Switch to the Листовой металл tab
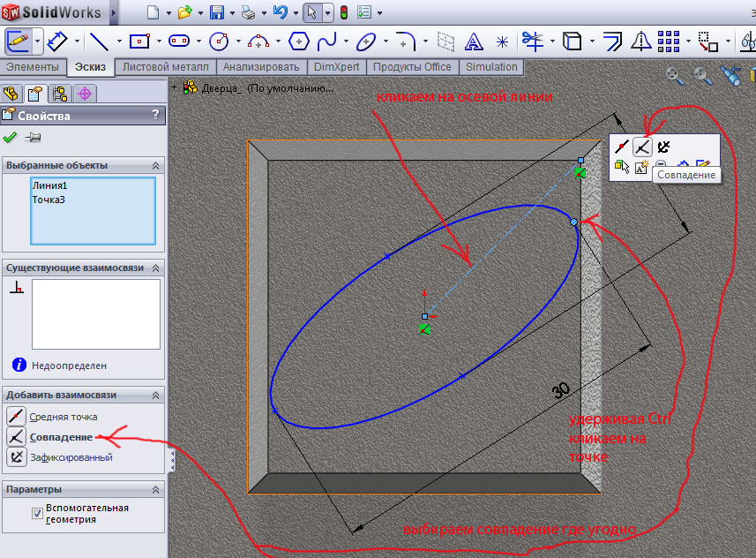The height and width of the screenshot is (558, 756). [x=166, y=67]
